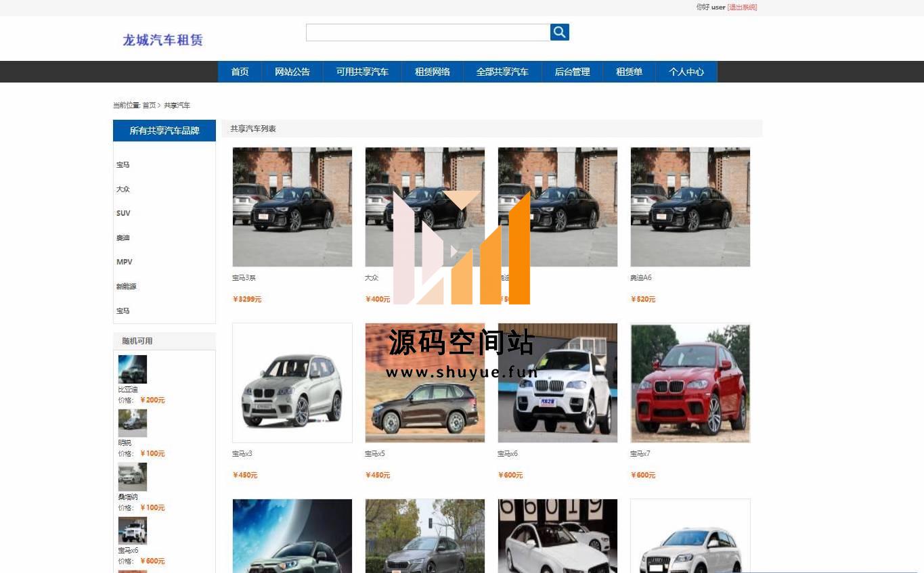Click the 共享汽车列表 section heading
The image size is (924, 573).
click(x=253, y=129)
